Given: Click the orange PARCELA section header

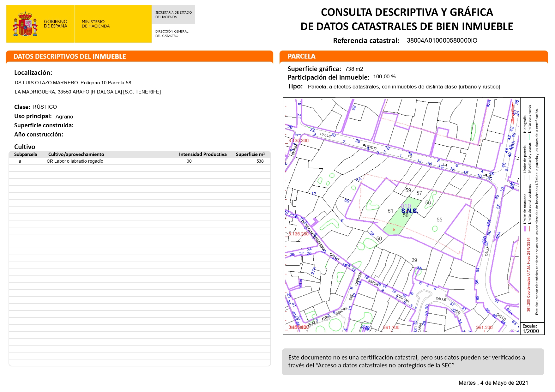Looking at the screenshot, I should (x=301, y=56).
